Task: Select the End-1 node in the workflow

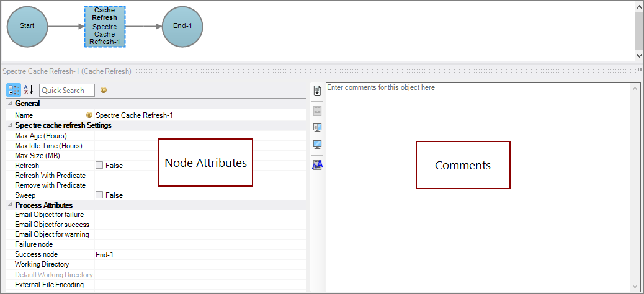Action: [182, 26]
